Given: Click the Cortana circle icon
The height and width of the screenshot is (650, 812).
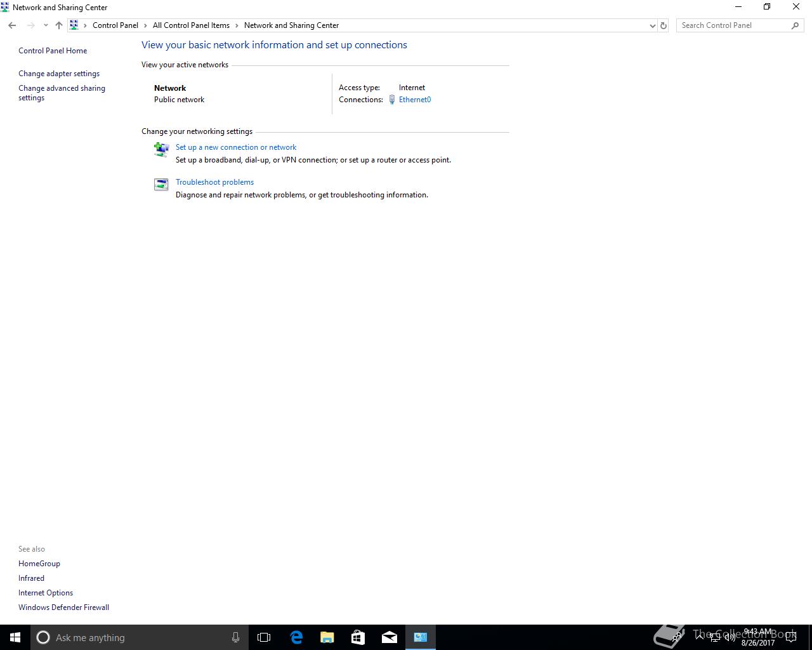Looking at the screenshot, I should click(43, 637).
